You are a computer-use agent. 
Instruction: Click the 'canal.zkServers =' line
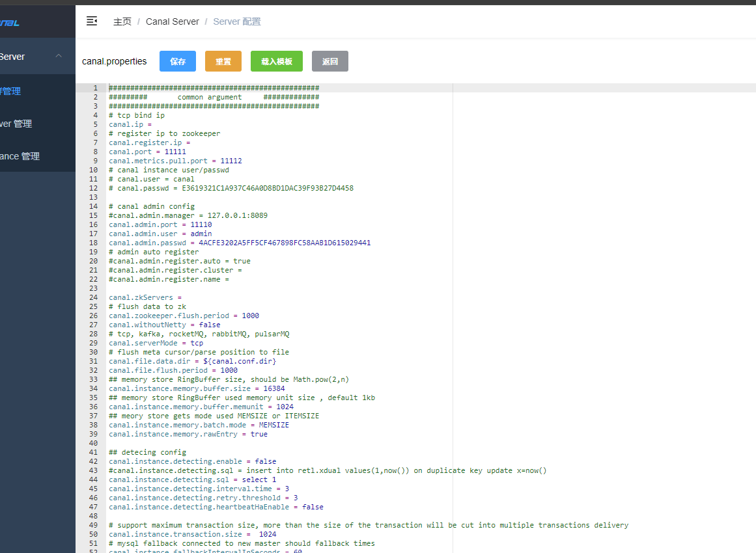pyautogui.click(x=145, y=298)
